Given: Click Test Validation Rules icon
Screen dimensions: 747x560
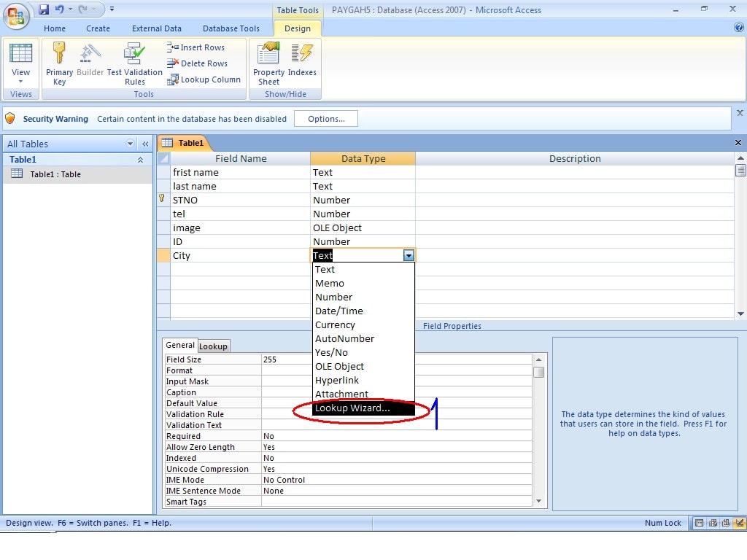Looking at the screenshot, I should coord(134,63).
